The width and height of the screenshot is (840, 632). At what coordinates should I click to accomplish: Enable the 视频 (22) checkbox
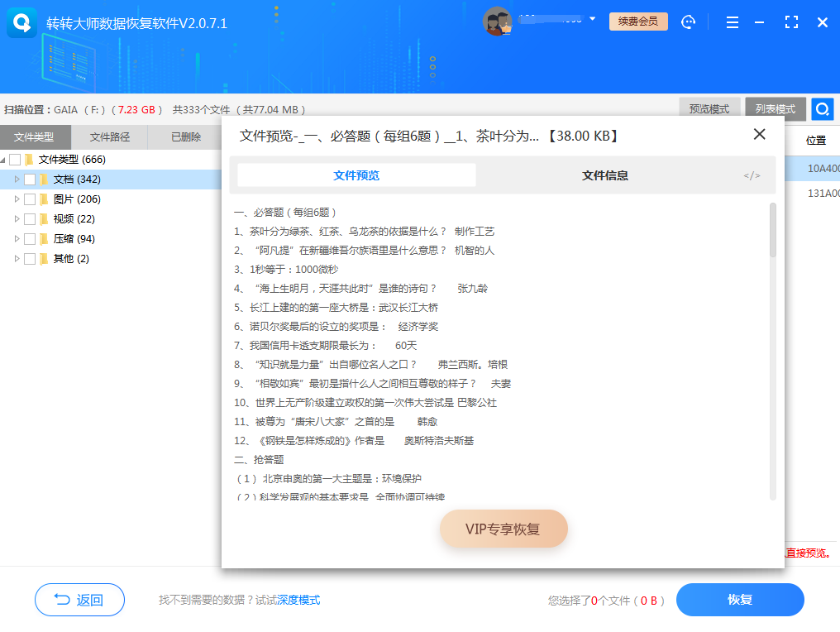pyautogui.click(x=30, y=219)
